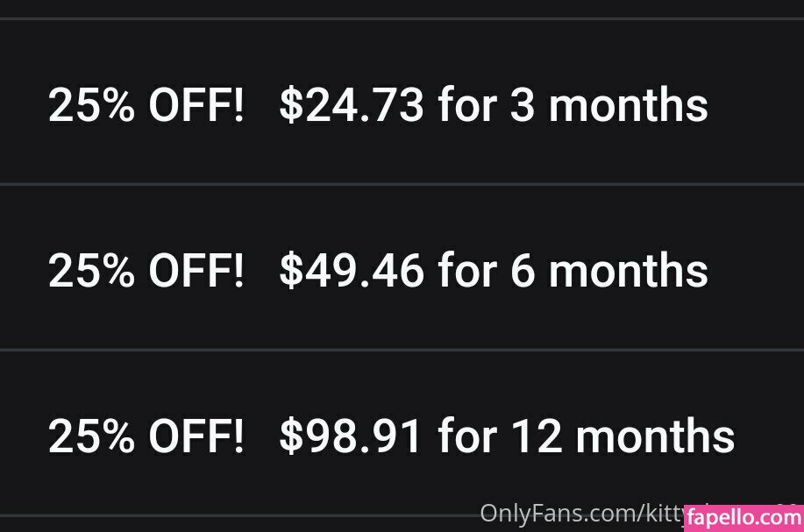Click the word "months" in the 3-month row
The image size is (804, 532).
tap(628, 106)
